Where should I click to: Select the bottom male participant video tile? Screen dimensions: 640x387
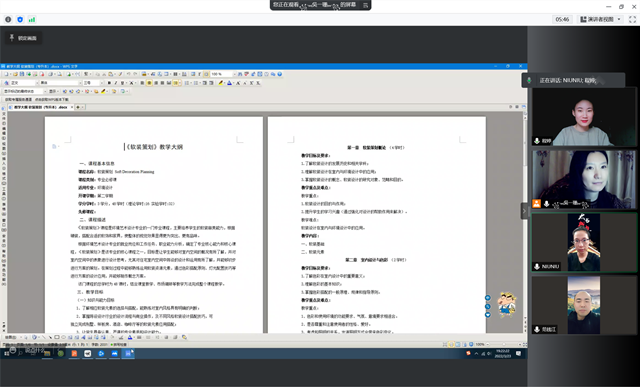(584, 305)
